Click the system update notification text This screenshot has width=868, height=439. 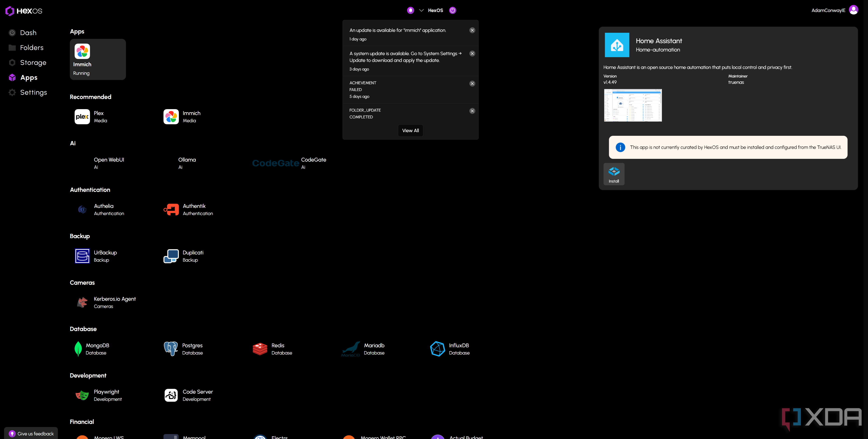pos(405,57)
